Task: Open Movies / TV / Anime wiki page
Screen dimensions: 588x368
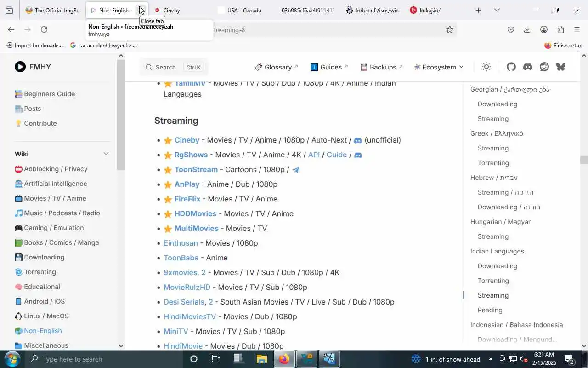Action: click(x=51, y=198)
